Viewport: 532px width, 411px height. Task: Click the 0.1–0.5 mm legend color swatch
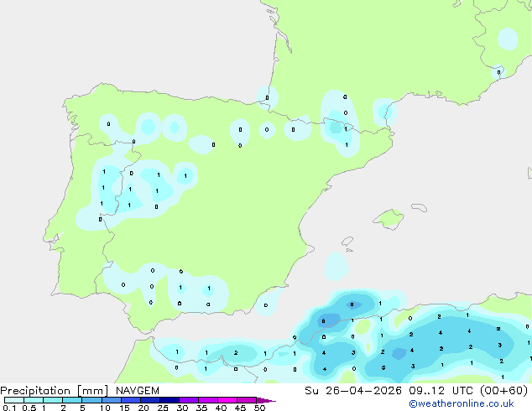pyautogui.click(x=14, y=400)
